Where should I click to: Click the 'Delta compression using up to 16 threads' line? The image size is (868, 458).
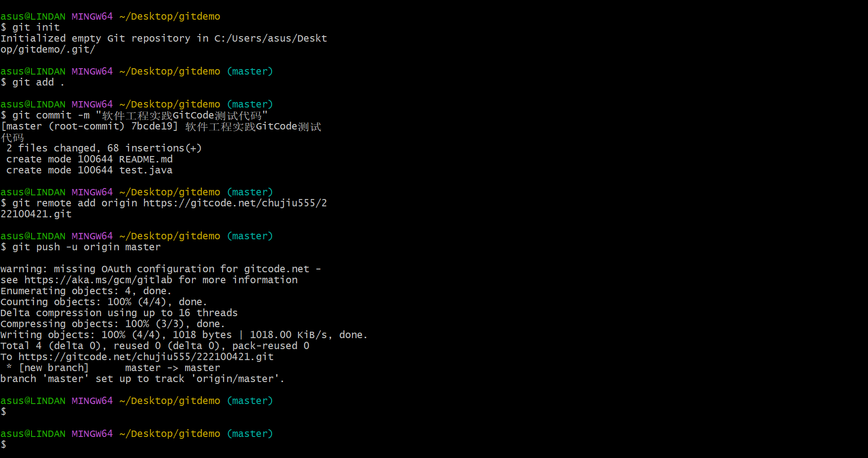[119, 313]
